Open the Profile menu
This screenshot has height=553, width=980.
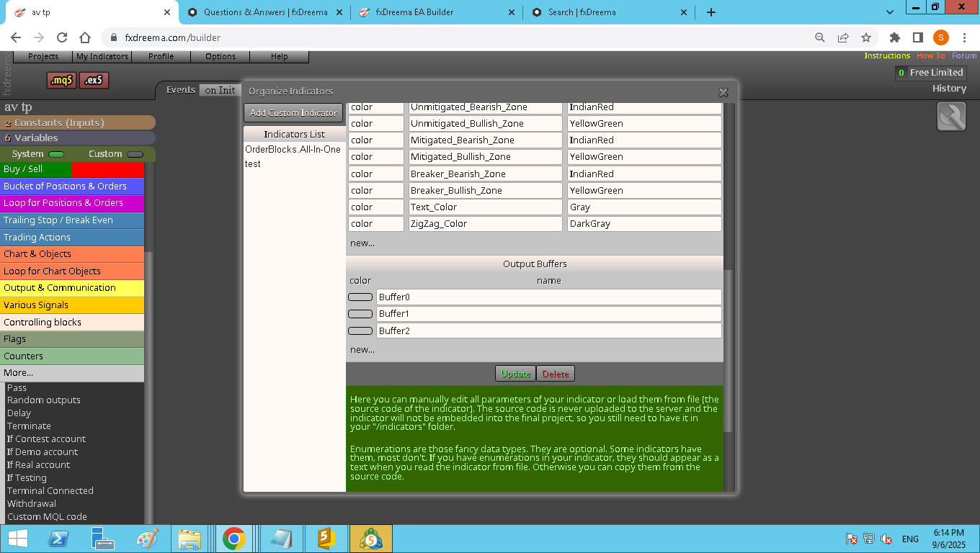click(161, 56)
